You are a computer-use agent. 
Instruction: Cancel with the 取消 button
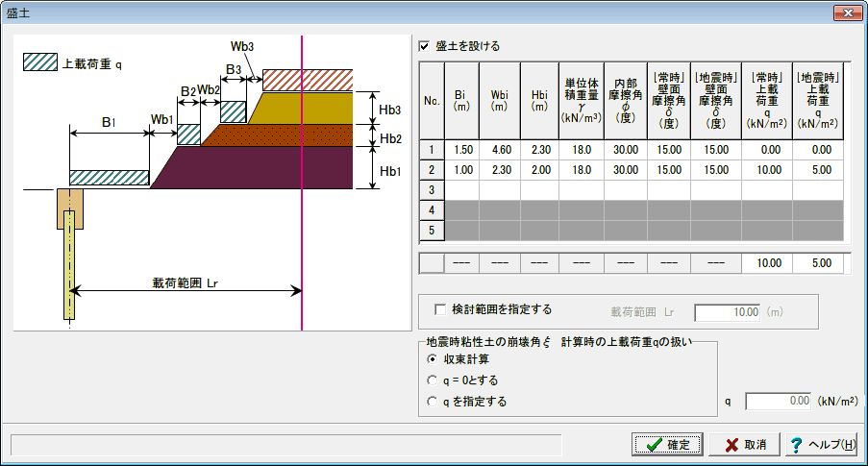point(745,445)
